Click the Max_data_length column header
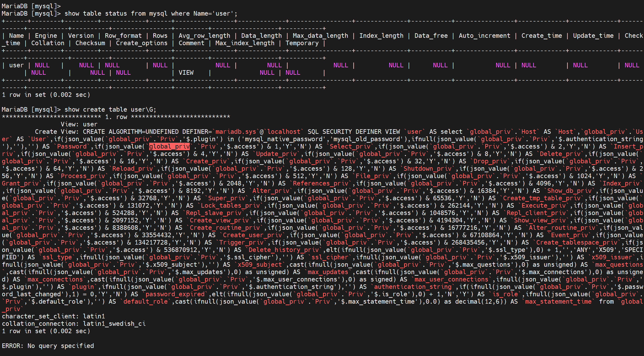Viewport: 644px width, 356px height. click(320, 36)
